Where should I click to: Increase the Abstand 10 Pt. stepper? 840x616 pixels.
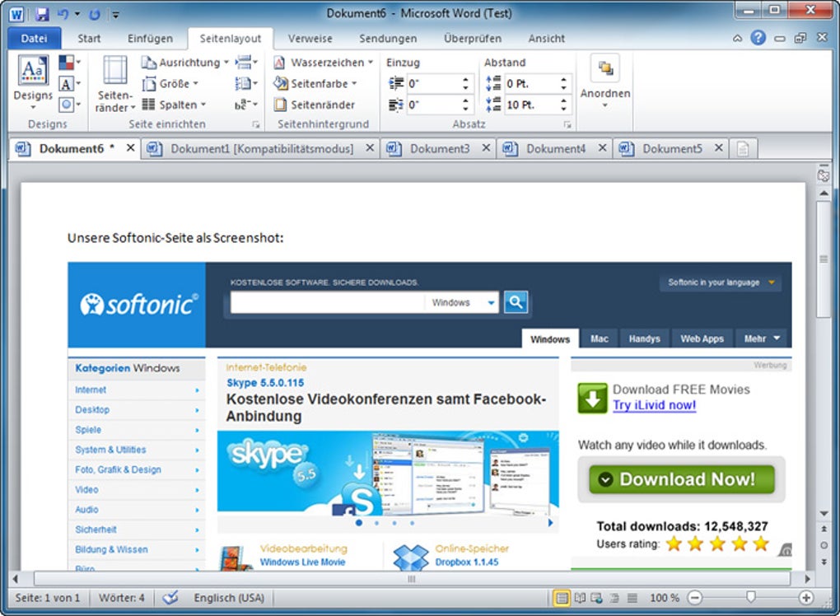tap(565, 100)
